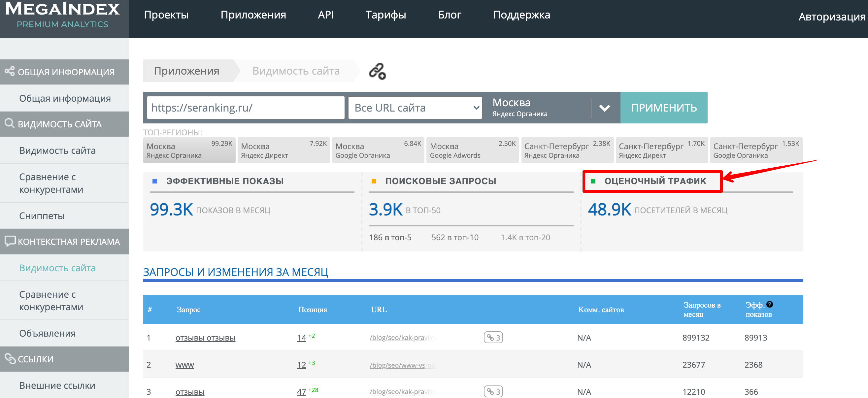
Task: Open links badge in row отзывы отзывы
Action: coord(493,338)
